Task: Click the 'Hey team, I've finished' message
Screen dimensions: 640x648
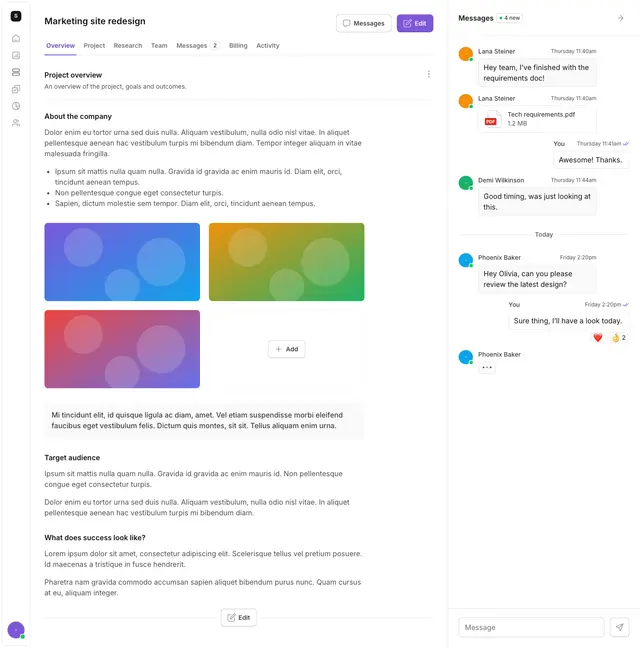Action: pyautogui.click(x=537, y=73)
